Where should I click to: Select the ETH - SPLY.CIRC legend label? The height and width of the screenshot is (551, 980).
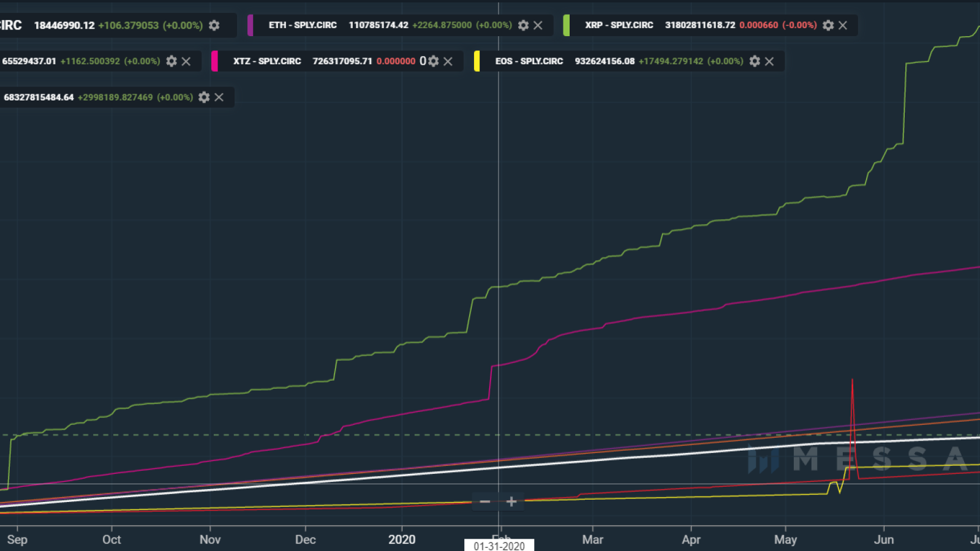click(x=303, y=25)
